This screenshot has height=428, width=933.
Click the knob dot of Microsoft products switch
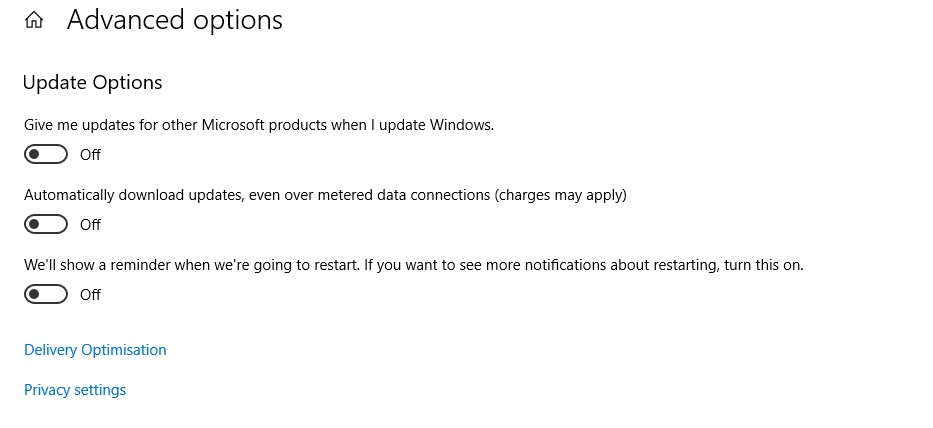35,155
